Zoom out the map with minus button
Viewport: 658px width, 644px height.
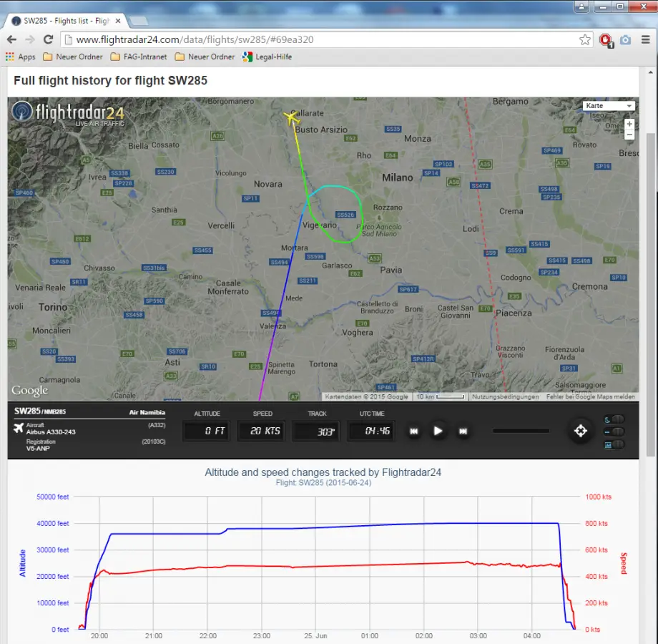(x=629, y=135)
